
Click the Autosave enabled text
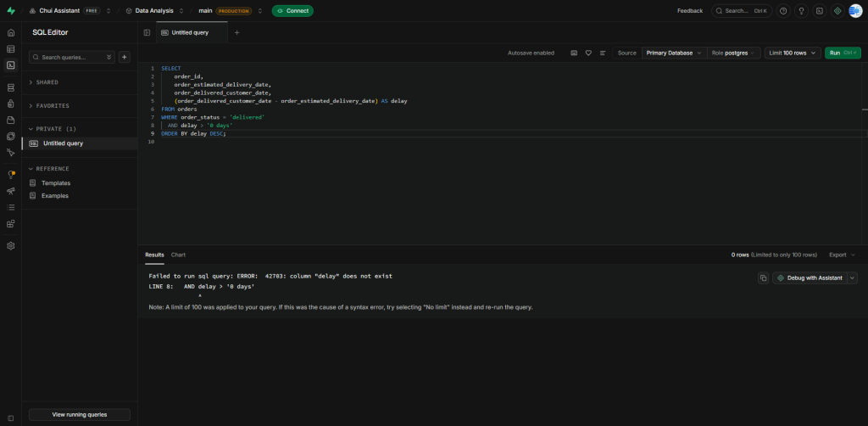[531, 53]
